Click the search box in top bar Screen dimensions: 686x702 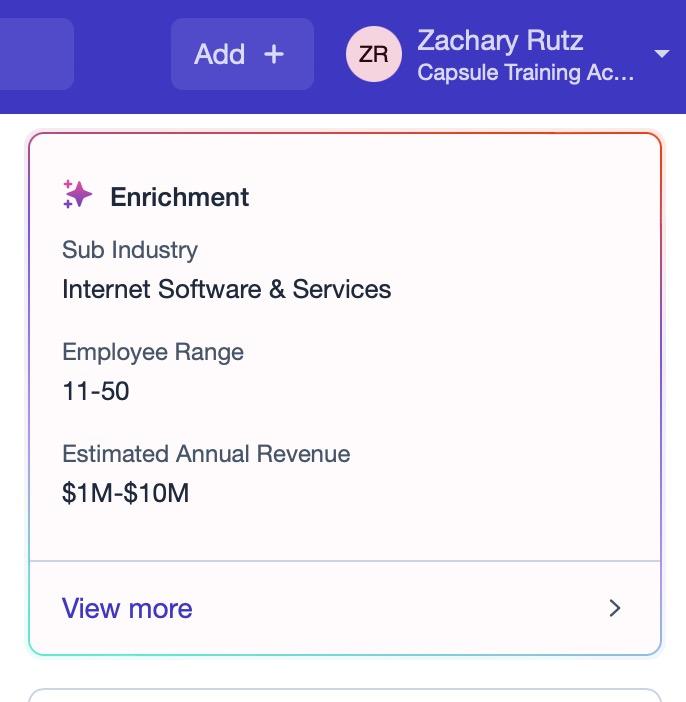(x=35, y=54)
